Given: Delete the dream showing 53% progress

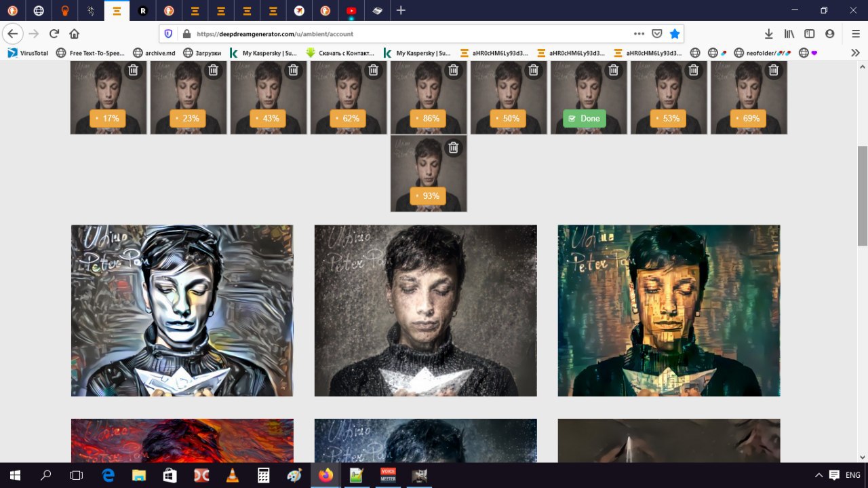Looking at the screenshot, I should 694,70.
